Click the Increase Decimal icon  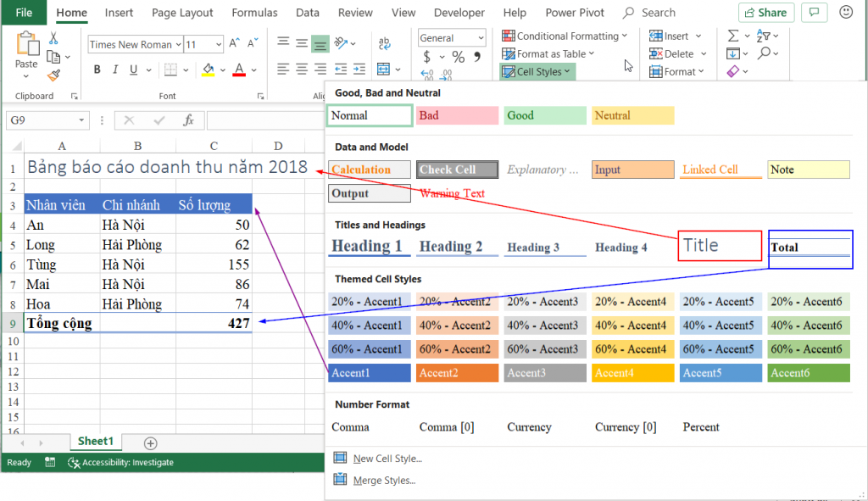pyautogui.click(x=427, y=75)
